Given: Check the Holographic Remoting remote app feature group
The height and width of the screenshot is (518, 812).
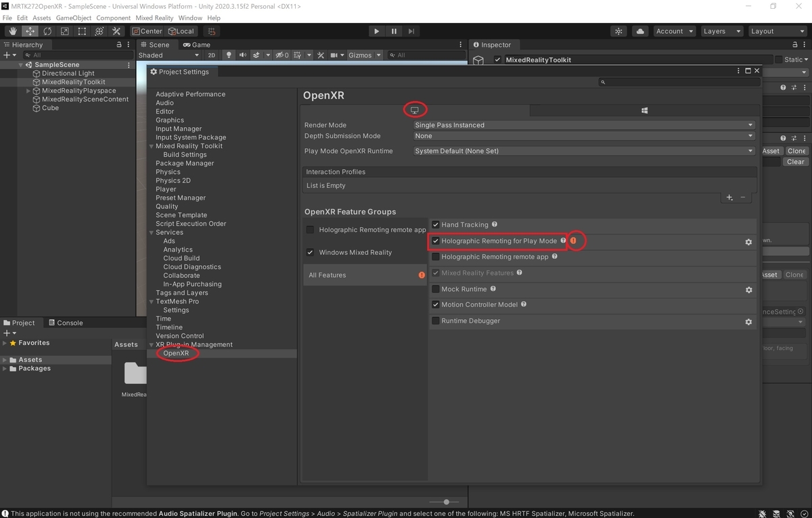Looking at the screenshot, I should point(310,230).
